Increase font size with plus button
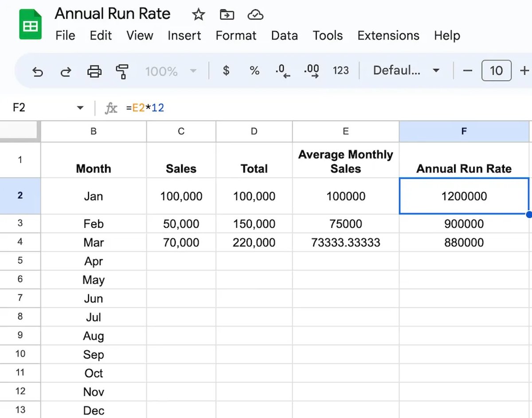The width and height of the screenshot is (532, 418). coord(524,70)
